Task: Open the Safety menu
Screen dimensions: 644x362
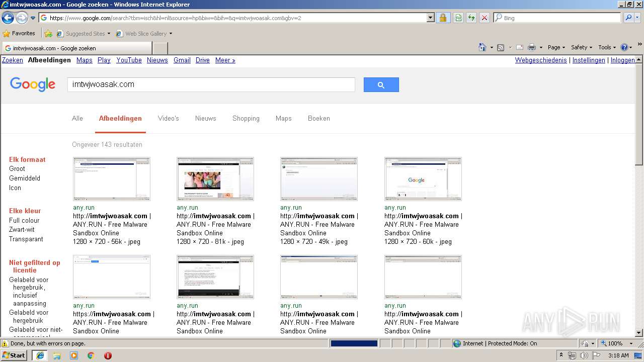Action: (x=582, y=47)
